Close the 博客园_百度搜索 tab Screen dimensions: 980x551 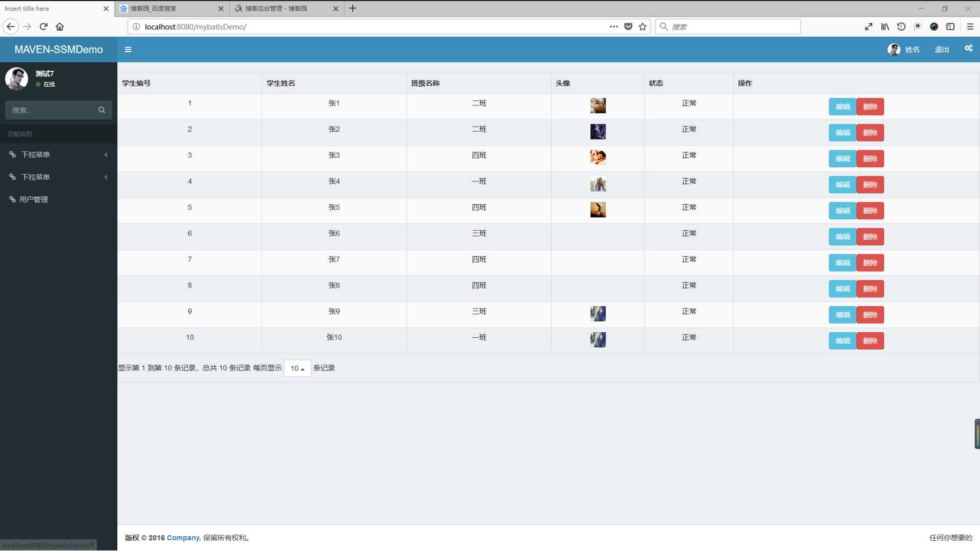(221, 9)
